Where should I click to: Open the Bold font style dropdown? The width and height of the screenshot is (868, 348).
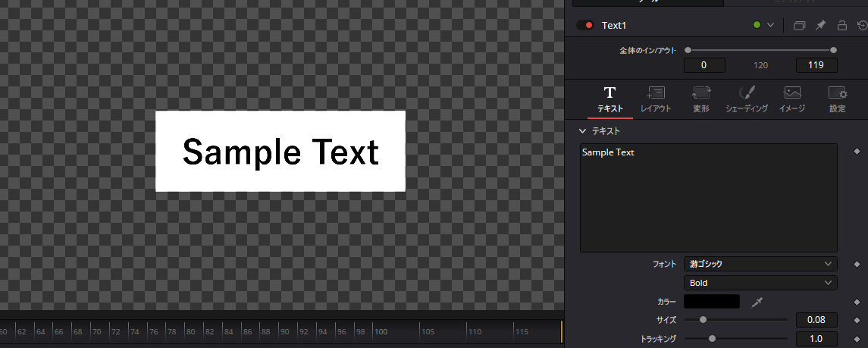(x=760, y=283)
